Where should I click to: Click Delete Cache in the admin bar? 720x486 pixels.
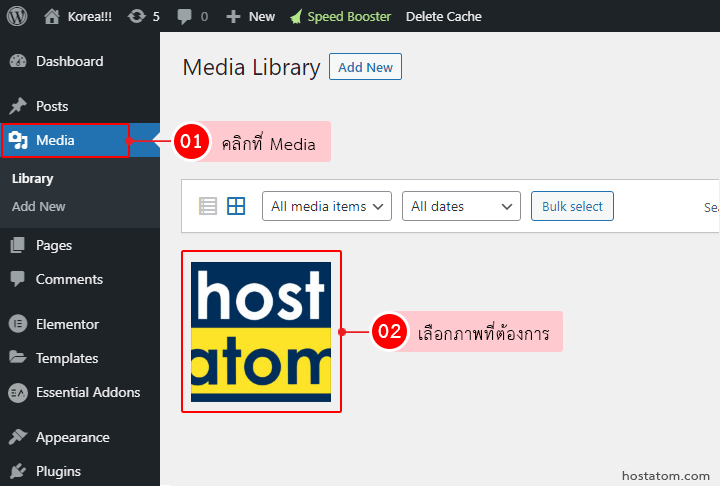pos(443,16)
